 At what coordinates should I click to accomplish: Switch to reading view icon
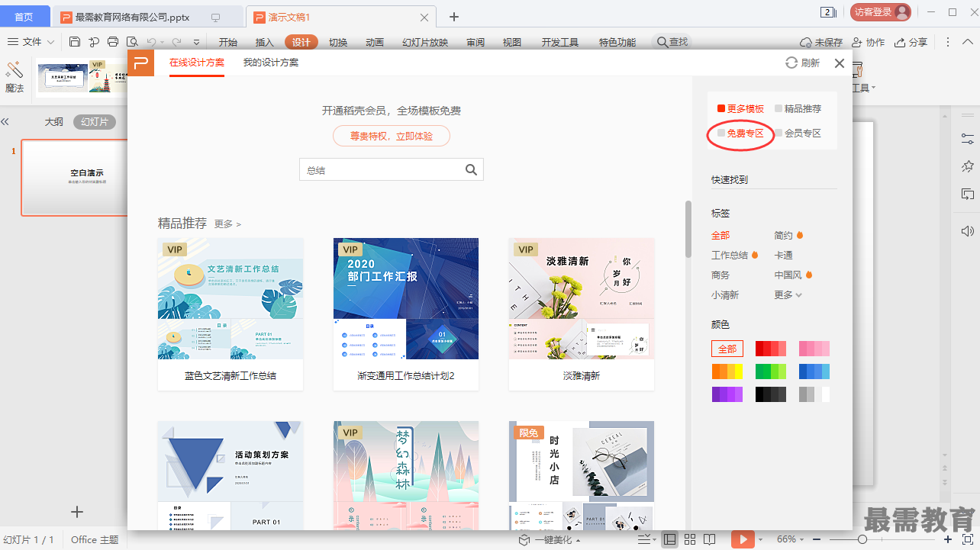(710, 539)
